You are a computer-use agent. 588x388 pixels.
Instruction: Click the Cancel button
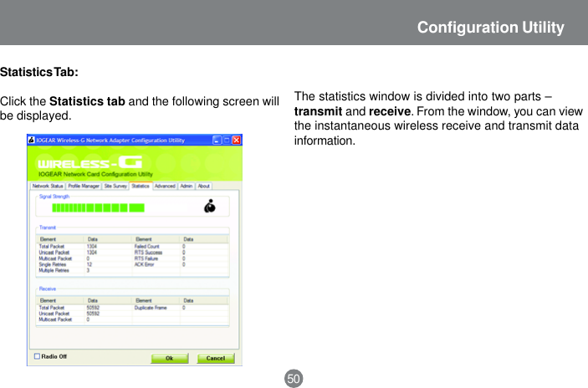tap(216, 358)
